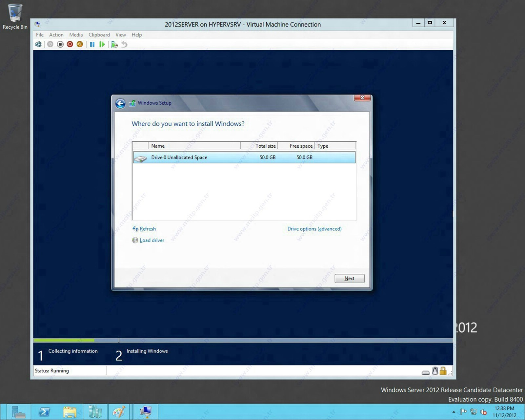Turn off the virtual machine

[x=60, y=44]
